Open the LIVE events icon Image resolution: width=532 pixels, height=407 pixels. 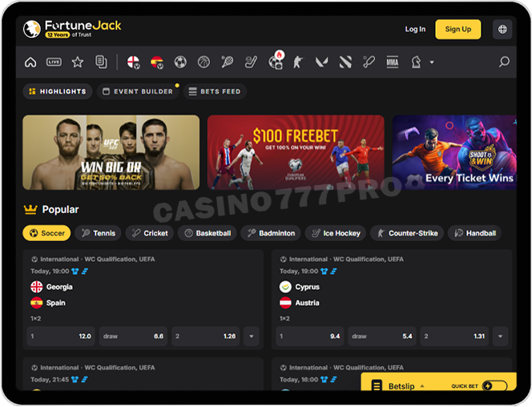[54, 62]
